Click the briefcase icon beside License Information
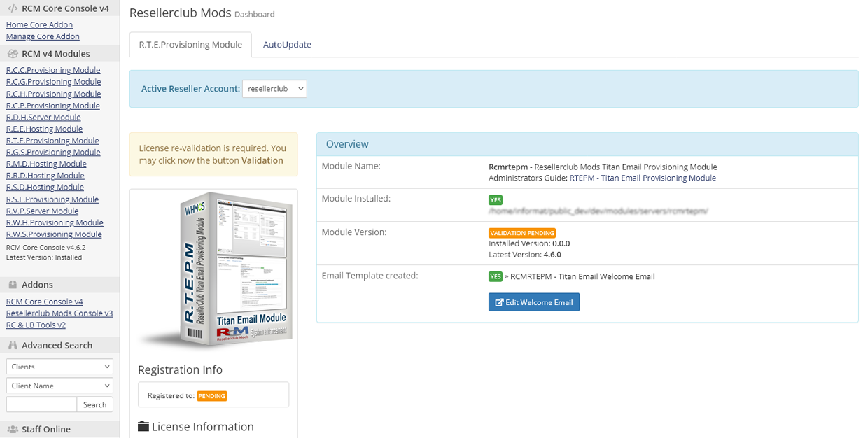 (x=143, y=426)
